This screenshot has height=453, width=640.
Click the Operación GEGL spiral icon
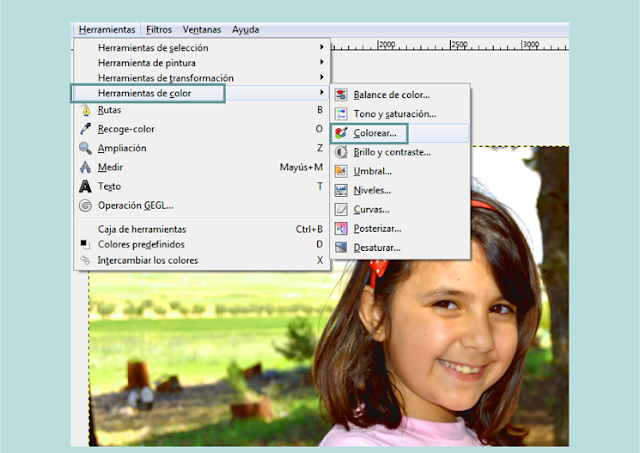click(85, 205)
